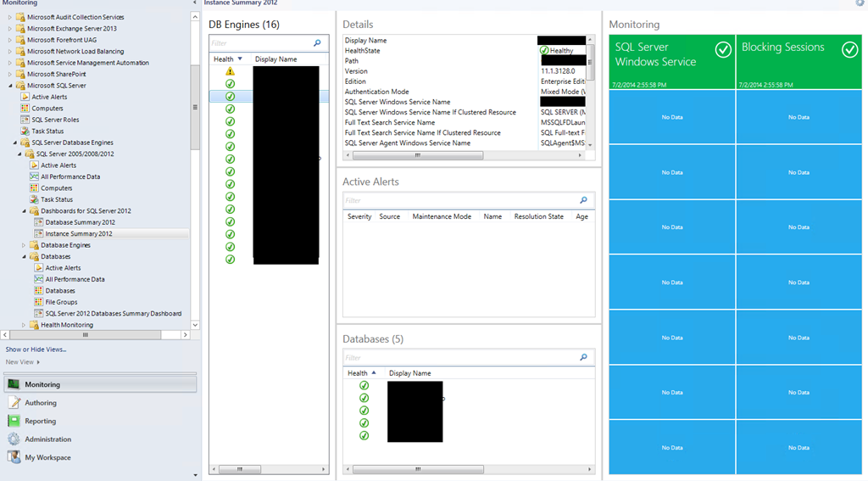Click the Blocking Sessions monitor tile
868x481 pixels.
[798, 62]
